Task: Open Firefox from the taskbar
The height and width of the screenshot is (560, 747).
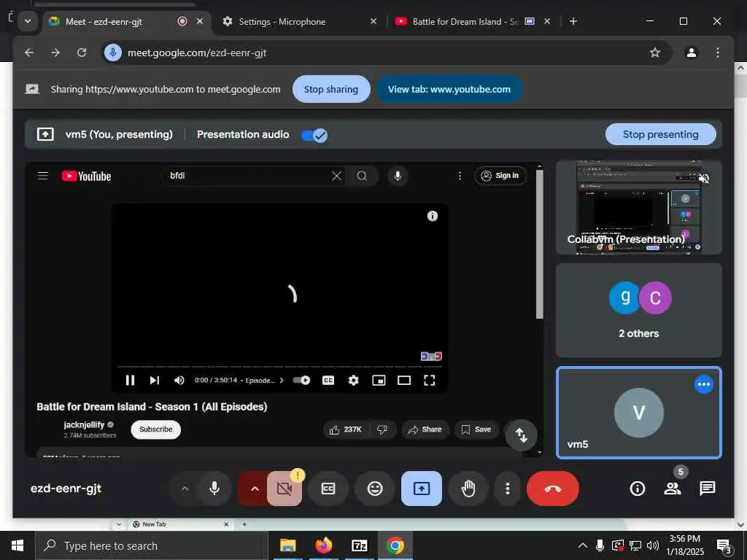Action: [x=323, y=545]
